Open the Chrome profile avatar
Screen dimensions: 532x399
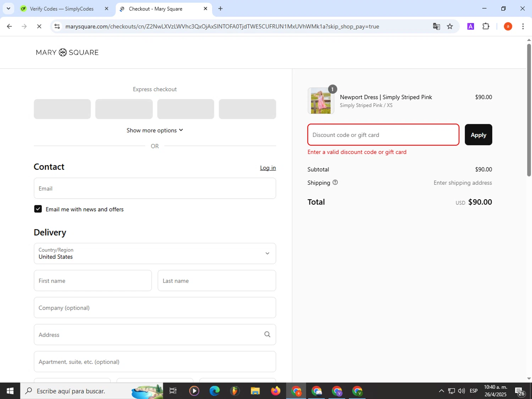point(508,26)
